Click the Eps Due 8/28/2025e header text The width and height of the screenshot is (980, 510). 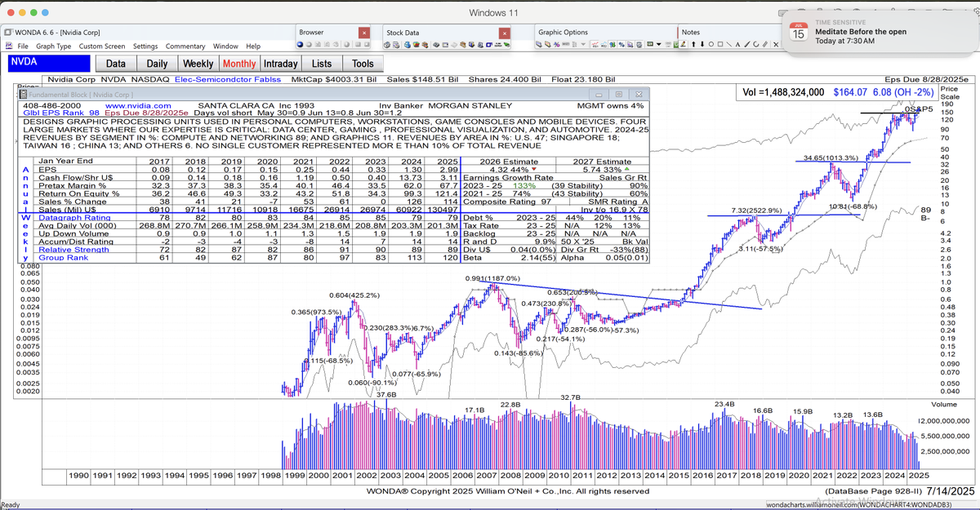[x=927, y=80]
